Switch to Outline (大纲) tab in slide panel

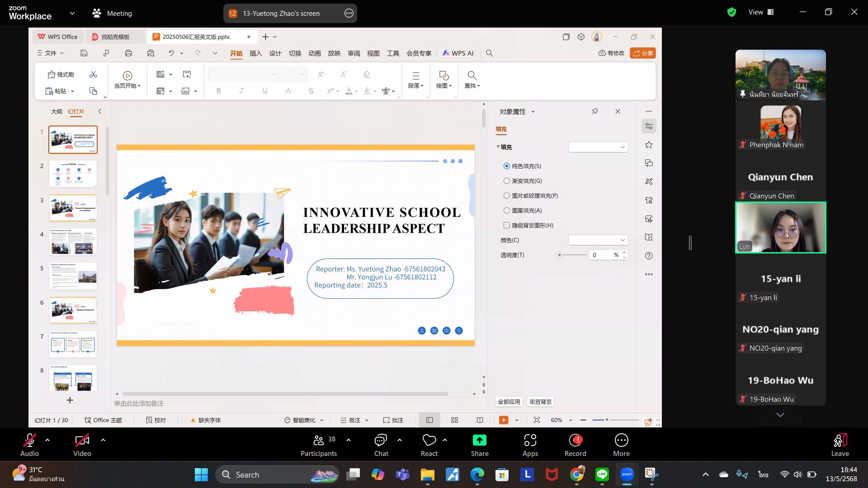coord(57,112)
